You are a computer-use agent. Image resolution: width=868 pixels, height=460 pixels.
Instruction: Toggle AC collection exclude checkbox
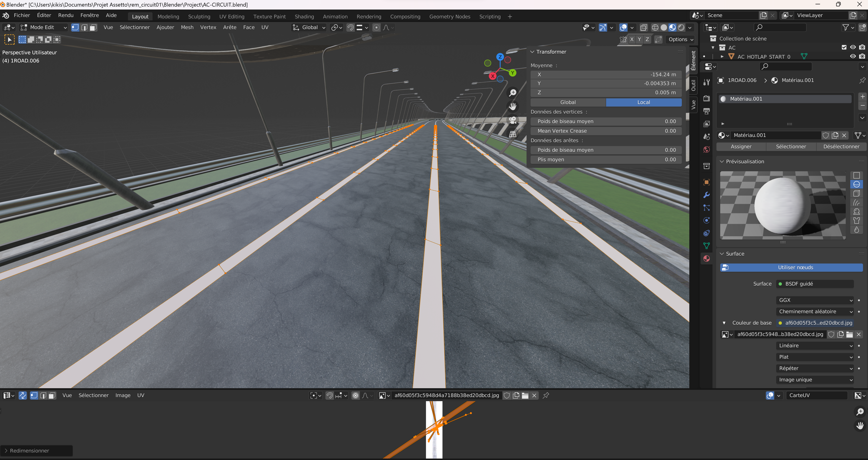[844, 47]
